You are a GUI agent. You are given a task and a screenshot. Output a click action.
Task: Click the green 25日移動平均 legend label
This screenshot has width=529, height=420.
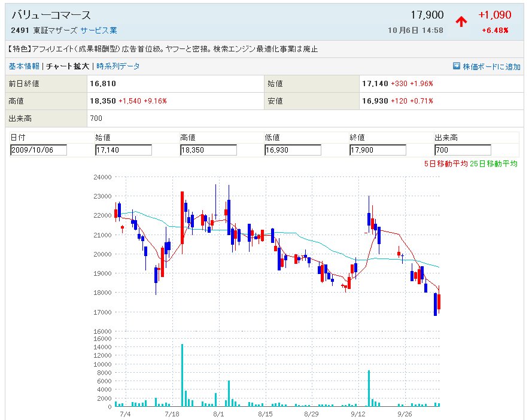(494, 163)
